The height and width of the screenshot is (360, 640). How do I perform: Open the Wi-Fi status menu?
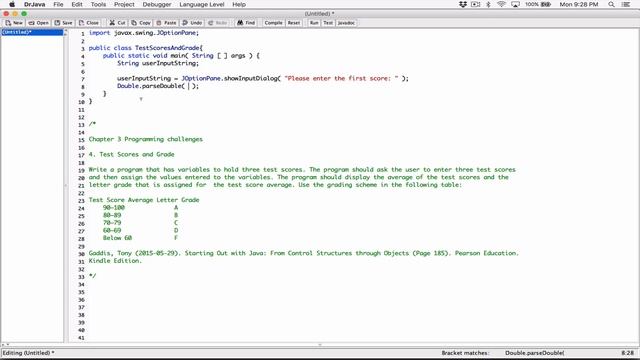point(501,4)
